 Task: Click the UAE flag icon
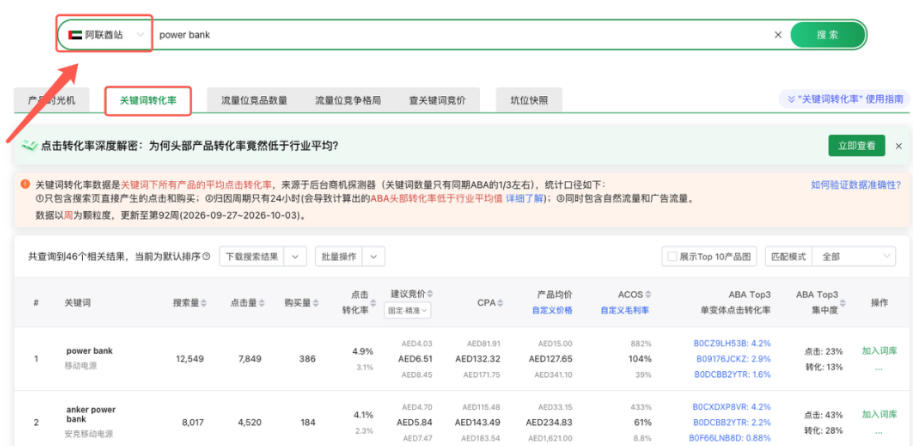point(75,35)
